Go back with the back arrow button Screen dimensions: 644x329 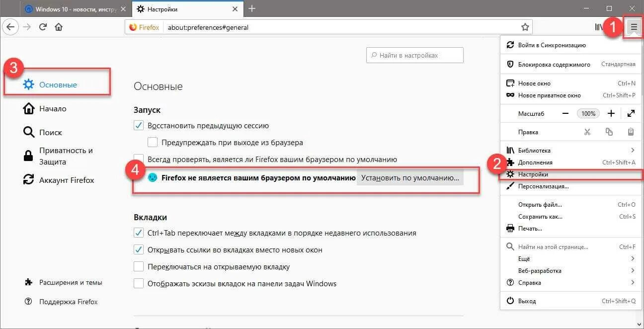tap(11, 27)
